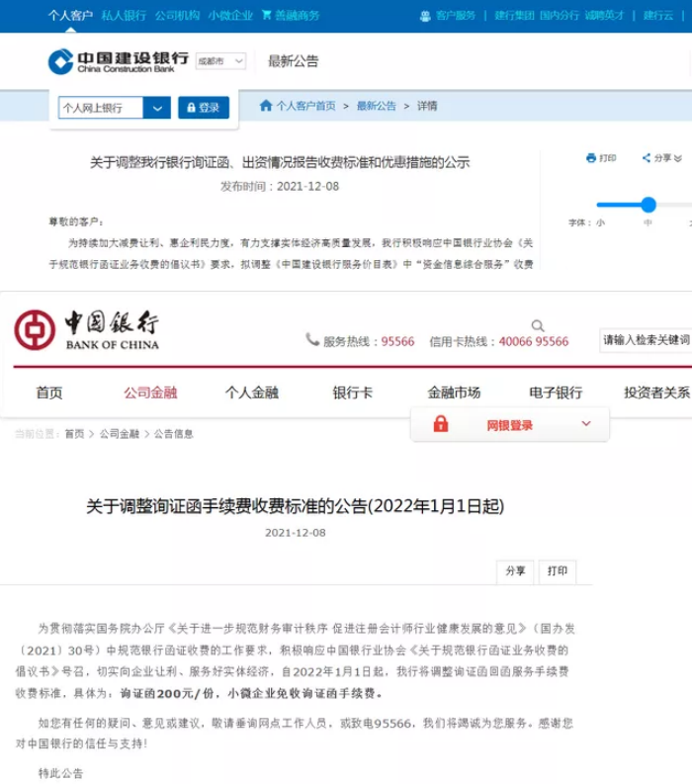Image resolution: width=692 pixels, height=784 pixels.
Task: Open the 银行卡 tab
Action: point(353,393)
